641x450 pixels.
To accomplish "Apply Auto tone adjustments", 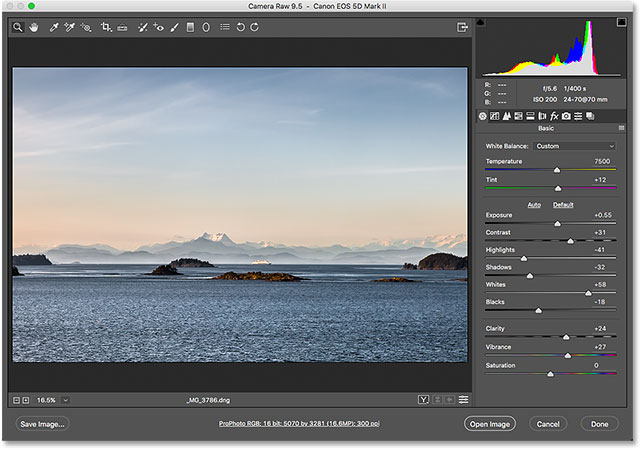I will [x=534, y=205].
